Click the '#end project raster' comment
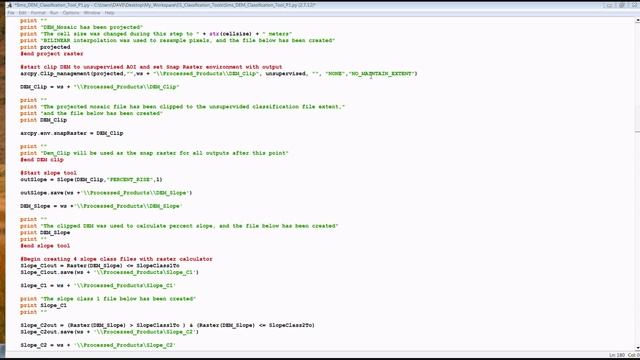Image resolution: width=640 pixels, height=360 pixels. point(52,54)
